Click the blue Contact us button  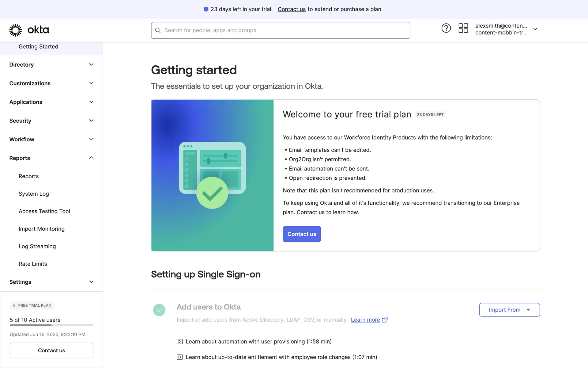302,234
